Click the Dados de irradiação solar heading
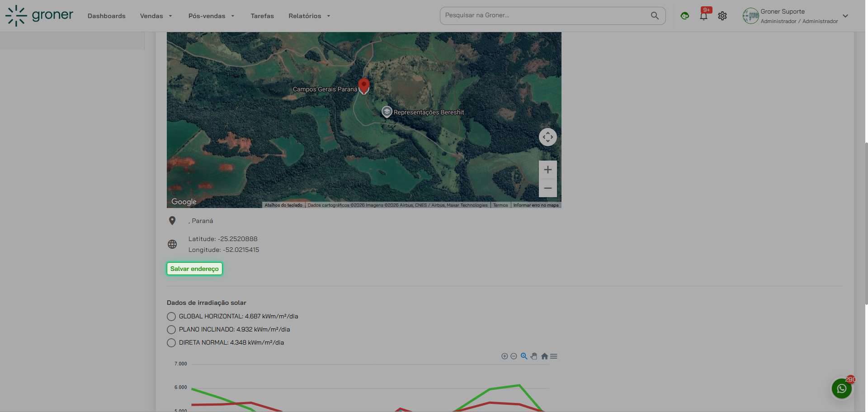868x412 pixels. 206,303
